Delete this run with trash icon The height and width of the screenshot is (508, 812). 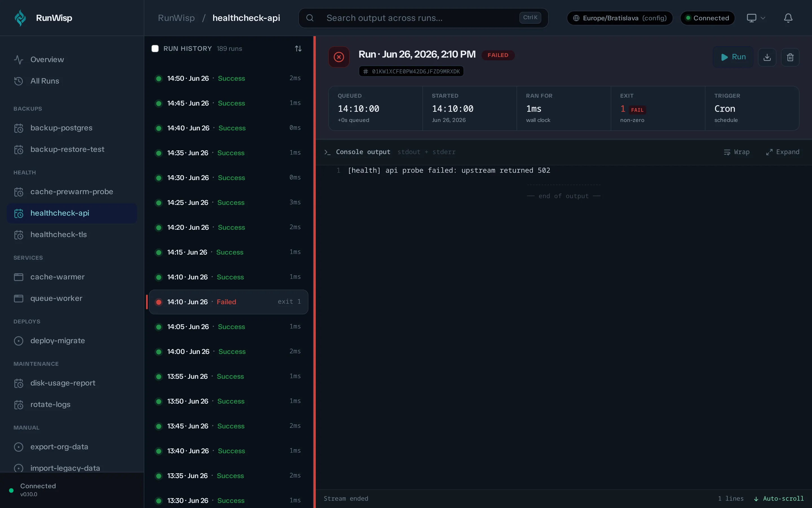point(790,57)
